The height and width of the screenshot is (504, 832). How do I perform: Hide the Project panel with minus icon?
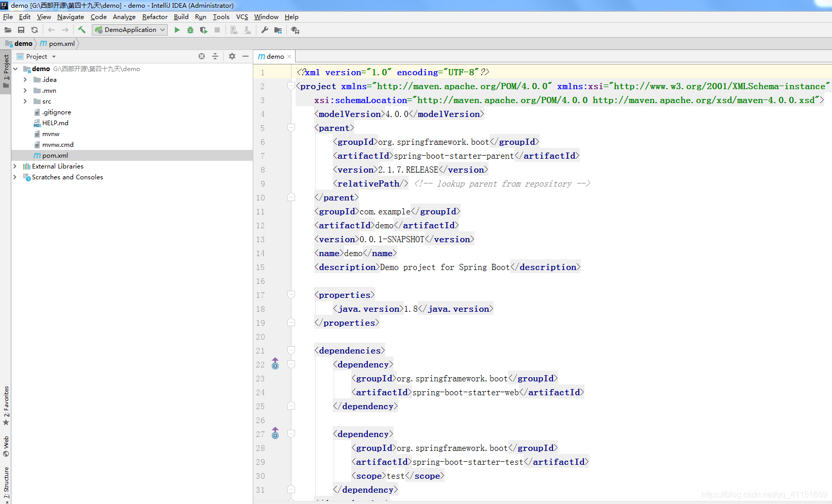pyautogui.click(x=246, y=56)
